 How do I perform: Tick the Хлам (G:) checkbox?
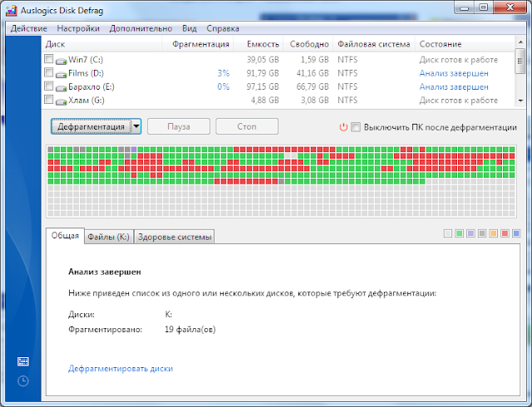click(49, 100)
